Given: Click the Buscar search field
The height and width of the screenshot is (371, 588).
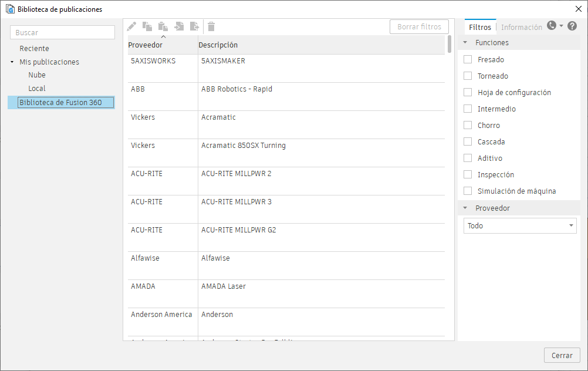Looking at the screenshot, I should [x=63, y=33].
